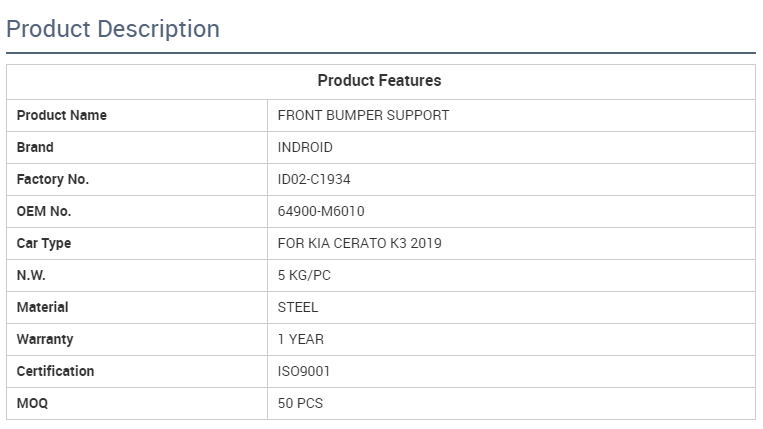Click the 5 KG/PC weight value
Image resolution: width=763 pixels, height=429 pixels.
(x=304, y=275)
